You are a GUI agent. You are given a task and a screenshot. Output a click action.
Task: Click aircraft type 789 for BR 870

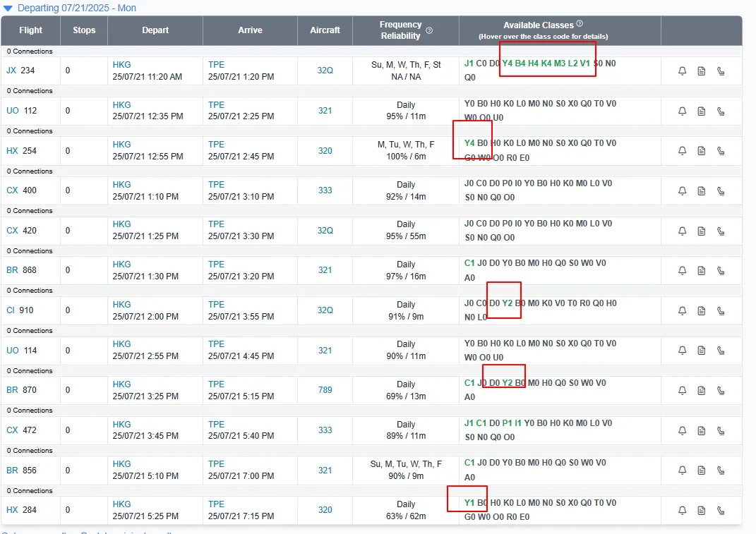point(325,389)
